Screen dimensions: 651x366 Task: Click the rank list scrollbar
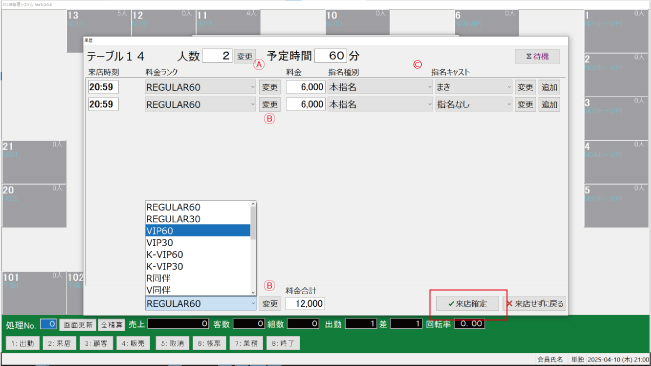point(253,248)
